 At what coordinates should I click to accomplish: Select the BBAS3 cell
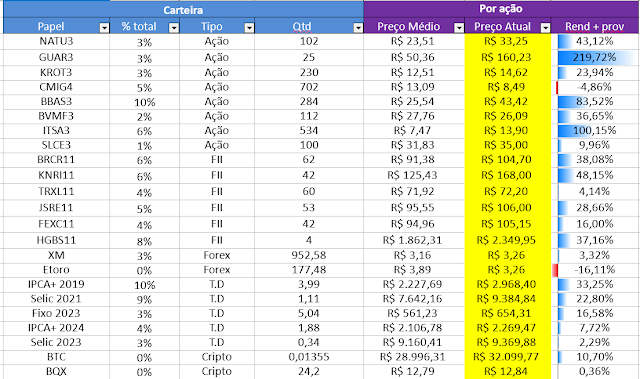56,101
